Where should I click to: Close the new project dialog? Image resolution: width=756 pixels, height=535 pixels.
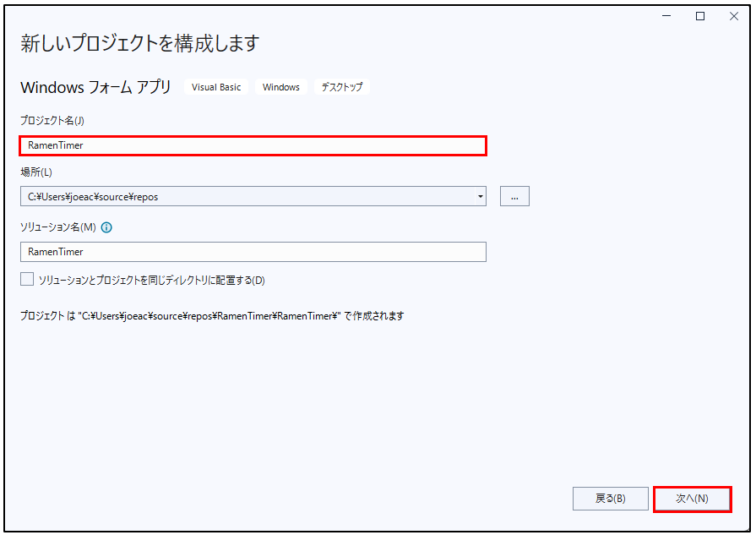coord(733,16)
